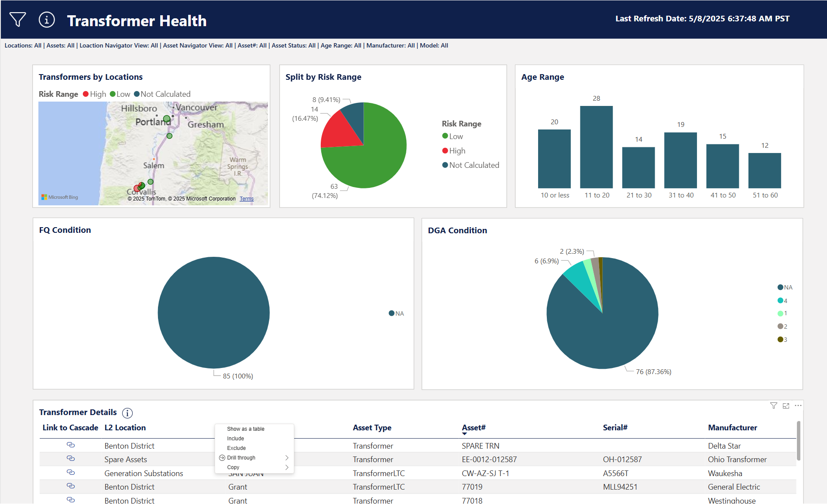The height and width of the screenshot is (504, 827).
Task: Click the green Low color swatch in the legend
Action: [112, 94]
